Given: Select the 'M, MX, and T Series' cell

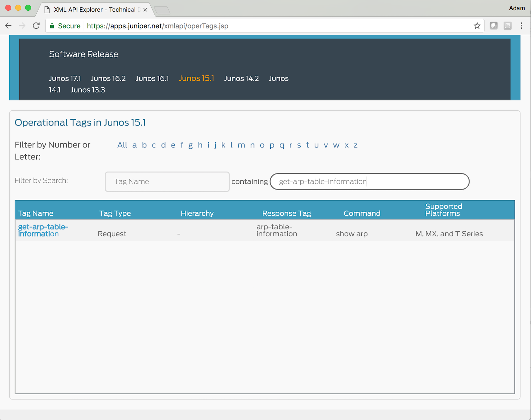Looking at the screenshot, I should (449, 234).
